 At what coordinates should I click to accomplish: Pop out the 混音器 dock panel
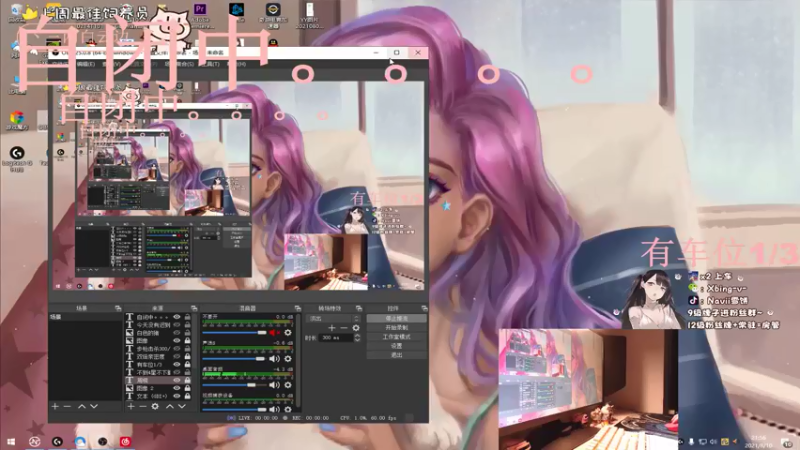tap(297, 308)
